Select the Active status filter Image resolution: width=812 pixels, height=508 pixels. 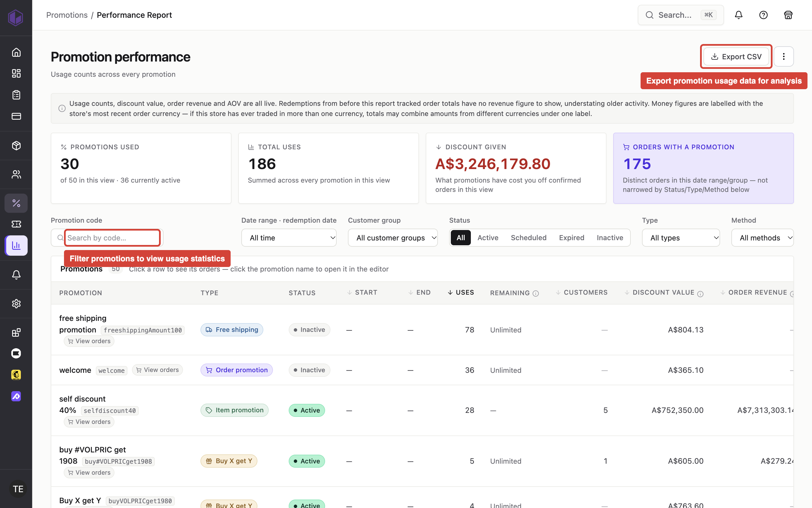(488, 238)
